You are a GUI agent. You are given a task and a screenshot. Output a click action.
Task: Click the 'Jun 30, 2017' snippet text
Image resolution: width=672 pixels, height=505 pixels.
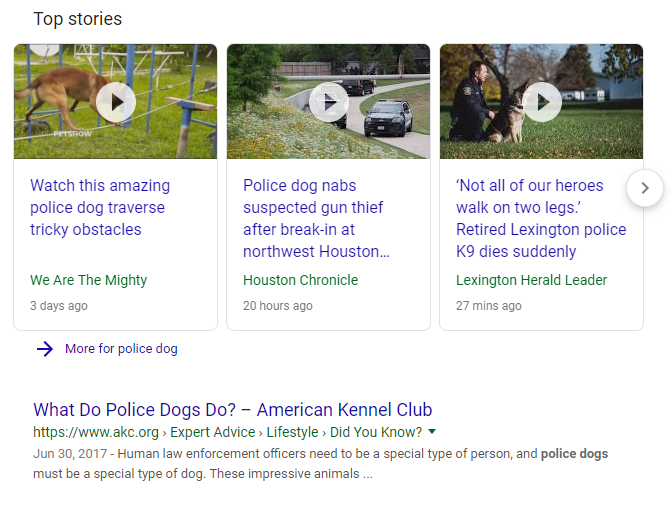[70, 454]
